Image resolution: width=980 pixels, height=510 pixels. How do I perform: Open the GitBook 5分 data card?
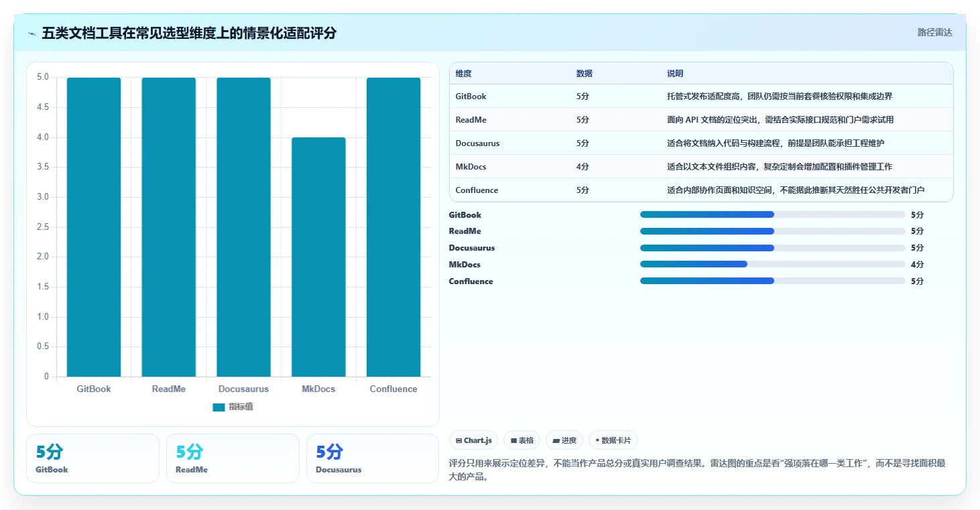click(93, 458)
